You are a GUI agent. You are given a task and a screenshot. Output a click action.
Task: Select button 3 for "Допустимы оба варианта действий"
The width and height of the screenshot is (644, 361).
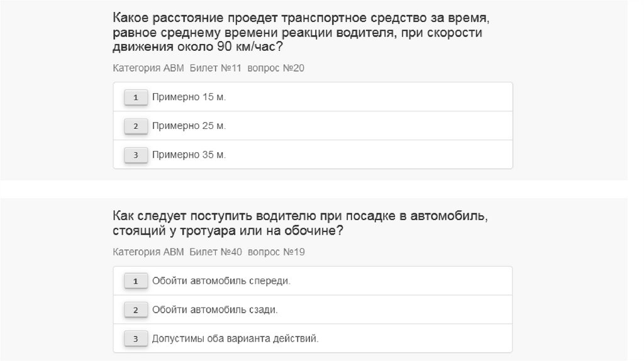coord(135,339)
